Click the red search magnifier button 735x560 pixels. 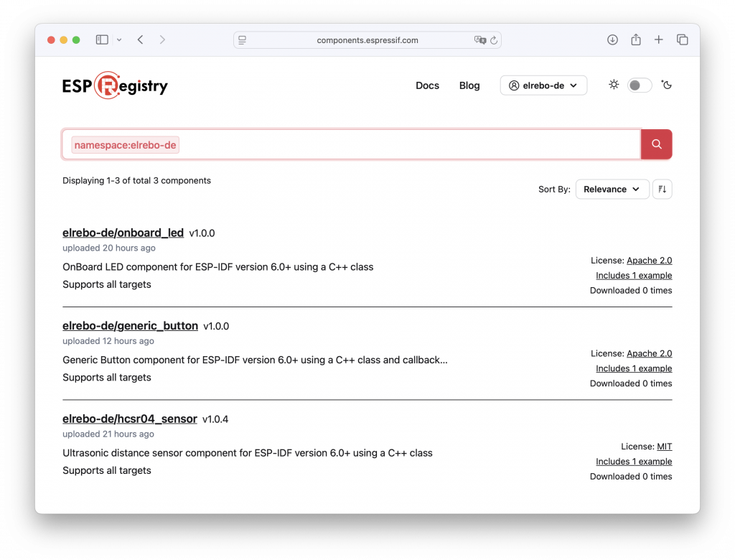coord(656,144)
